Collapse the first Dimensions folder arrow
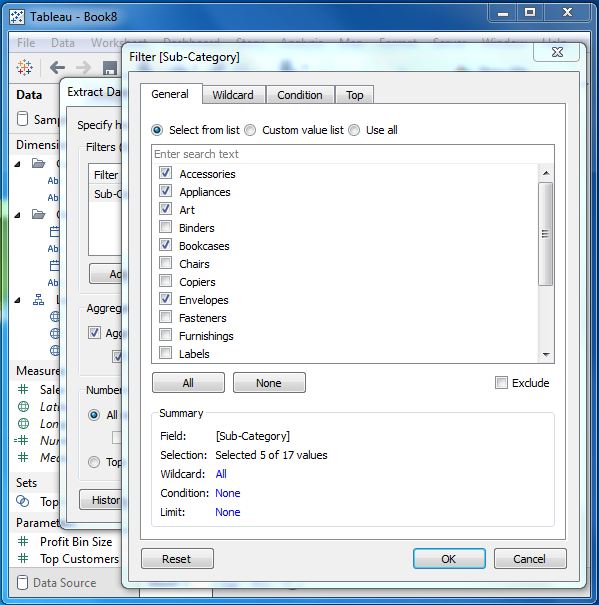599x605 pixels. (17, 164)
